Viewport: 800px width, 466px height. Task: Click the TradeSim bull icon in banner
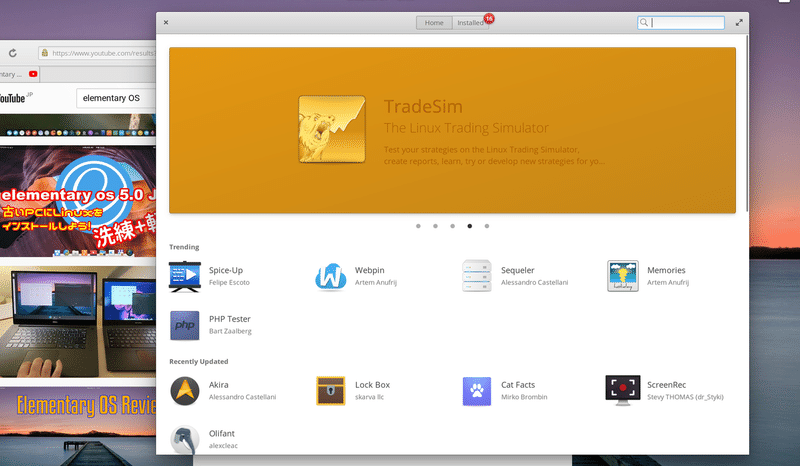coord(332,129)
